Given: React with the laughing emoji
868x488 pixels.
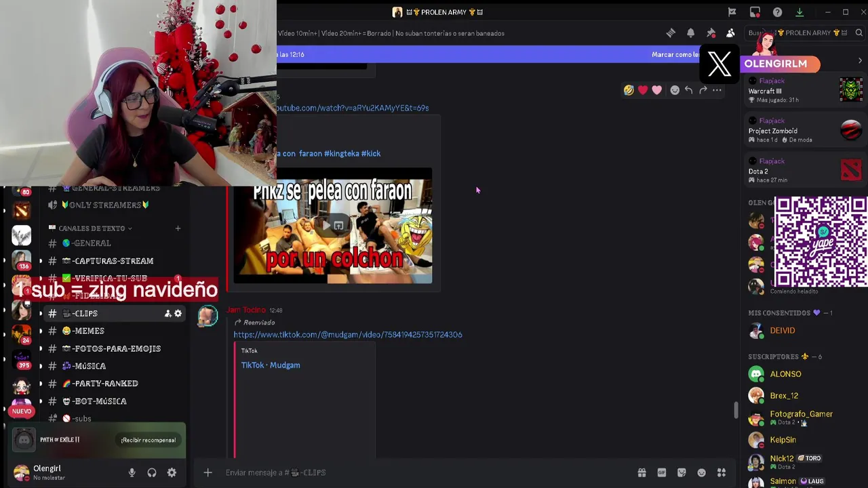Looking at the screenshot, I should pyautogui.click(x=629, y=90).
